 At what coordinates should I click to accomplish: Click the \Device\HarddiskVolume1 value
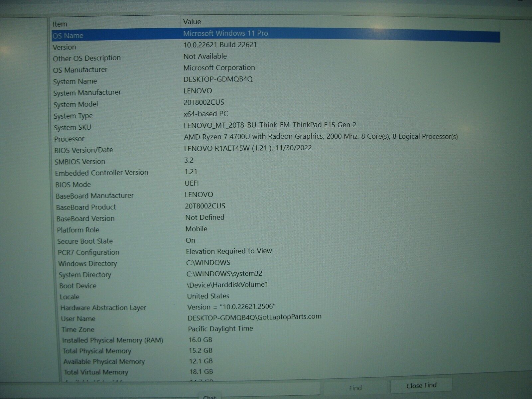coord(227,285)
